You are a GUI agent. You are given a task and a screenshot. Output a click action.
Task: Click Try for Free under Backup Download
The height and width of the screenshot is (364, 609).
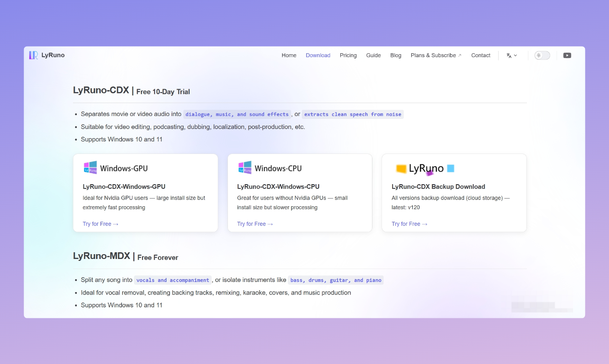point(409,224)
